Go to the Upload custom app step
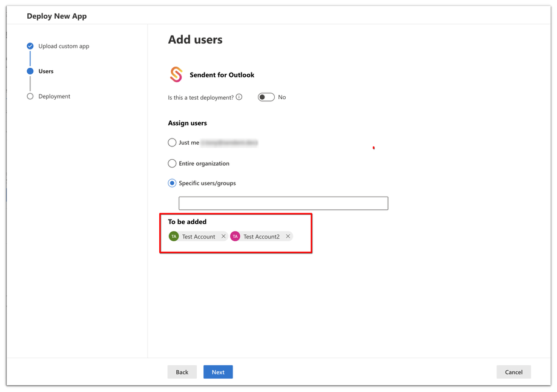 (64, 46)
